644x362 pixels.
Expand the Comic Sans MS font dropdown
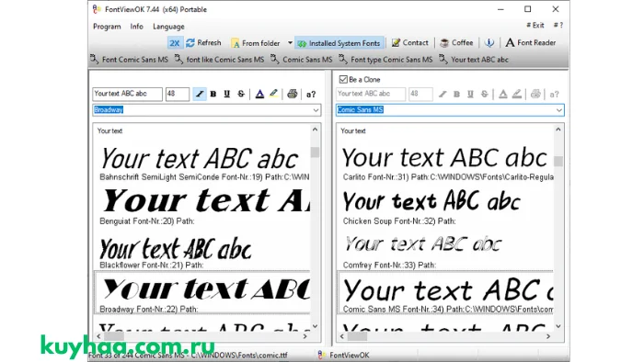pyautogui.click(x=559, y=110)
